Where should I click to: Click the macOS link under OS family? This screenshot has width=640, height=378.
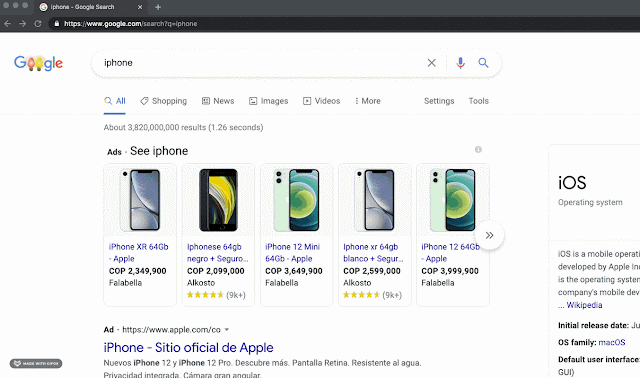pos(611,342)
